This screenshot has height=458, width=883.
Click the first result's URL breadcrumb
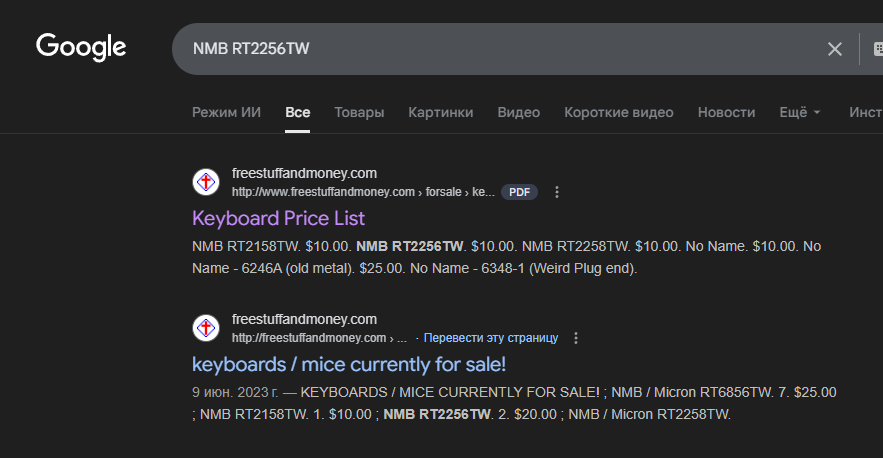(362, 192)
